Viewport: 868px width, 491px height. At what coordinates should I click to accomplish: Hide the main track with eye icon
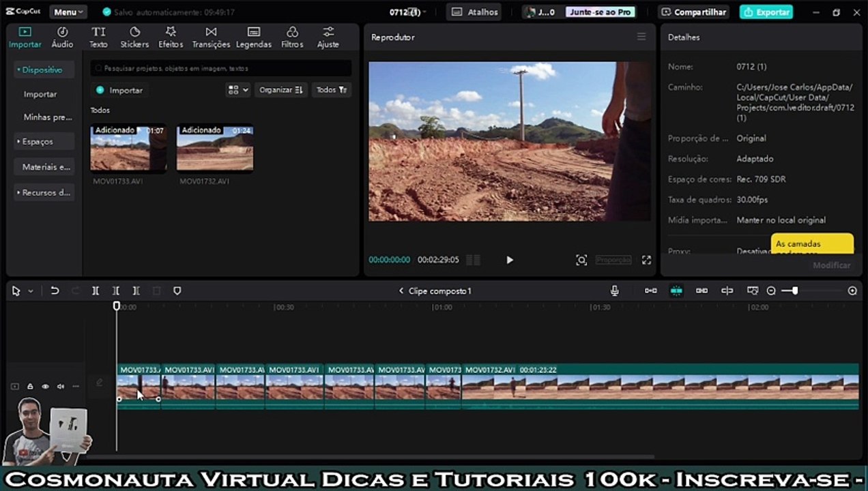pyautogui.click(x=45, y=387)
